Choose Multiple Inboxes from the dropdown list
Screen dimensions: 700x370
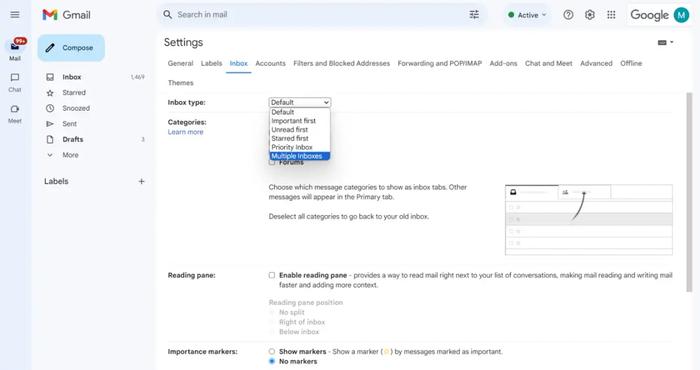(300, 156)
